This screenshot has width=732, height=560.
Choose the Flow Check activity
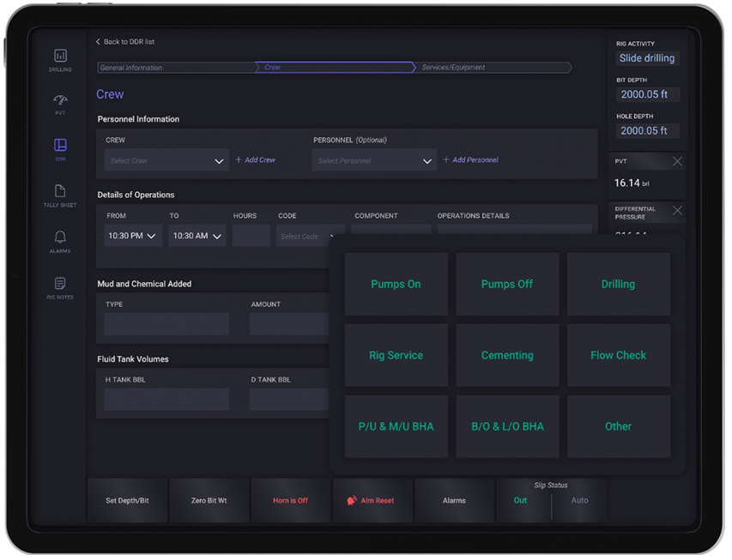click(x=618, y=355)
